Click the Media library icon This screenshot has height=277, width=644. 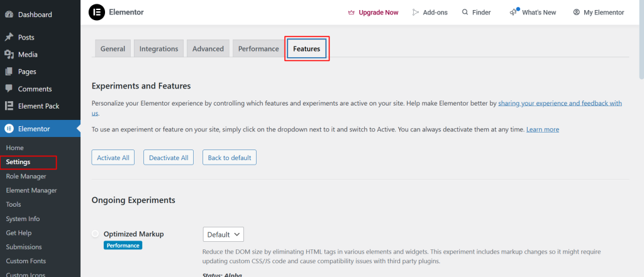(9, 55)
